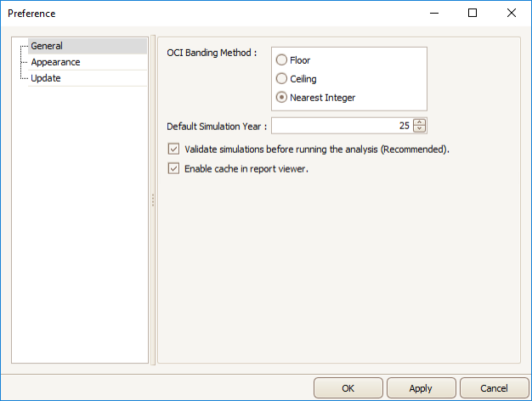Close the Preference window
This screenshot has height=401, width=532.
512,14
